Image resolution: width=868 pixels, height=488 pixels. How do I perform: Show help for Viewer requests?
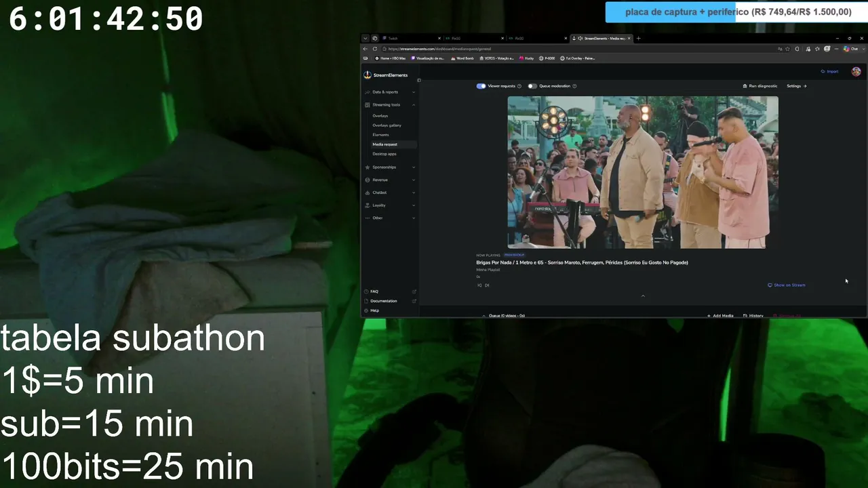click(519, 86)
